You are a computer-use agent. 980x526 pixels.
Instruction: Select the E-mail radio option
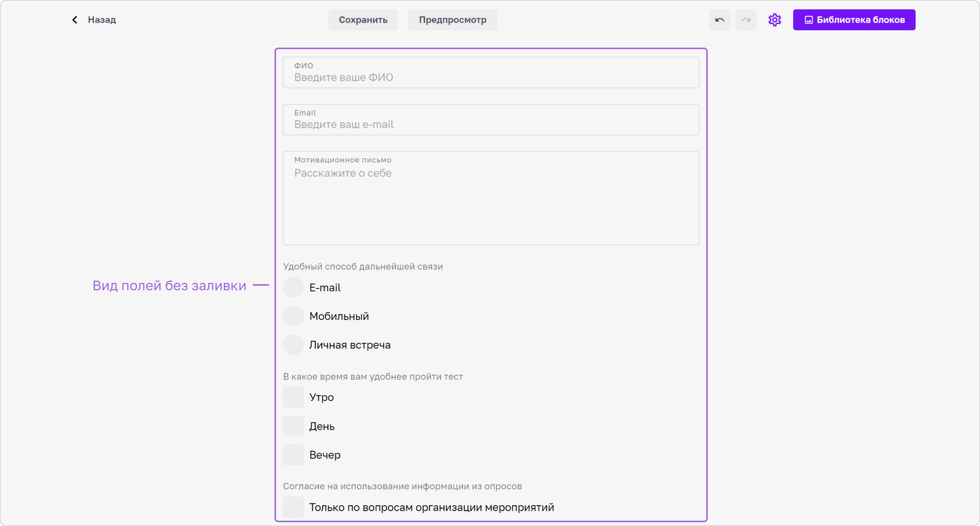[x=293, y=287]
